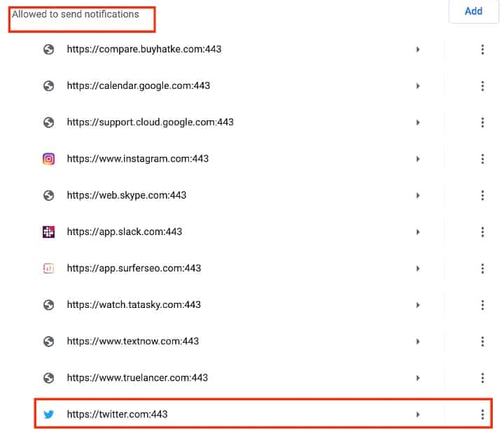The image size is (504, 429).
Task: Open more actions for twitter.com
Action: (x=482, y=414)
